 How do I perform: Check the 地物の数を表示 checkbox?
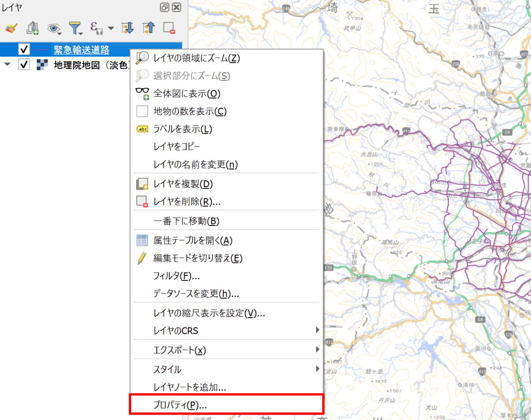(x=142, y=111)
